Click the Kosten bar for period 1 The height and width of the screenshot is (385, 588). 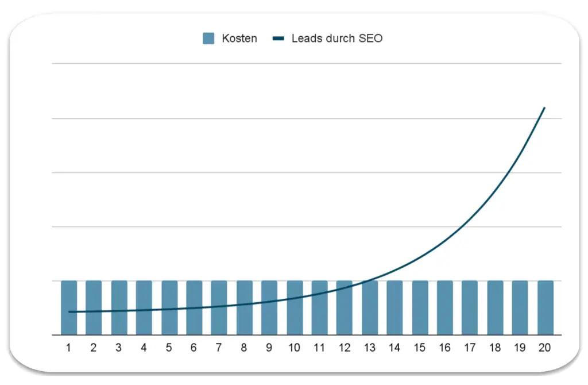click(69, 322)
